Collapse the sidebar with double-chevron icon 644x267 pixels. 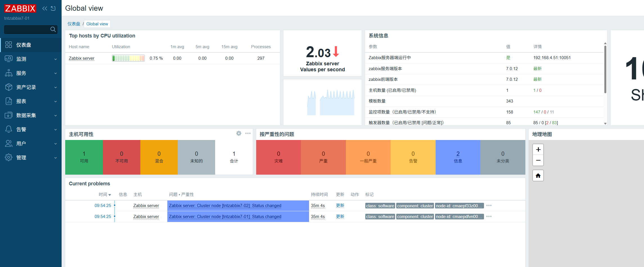(45, 8)
